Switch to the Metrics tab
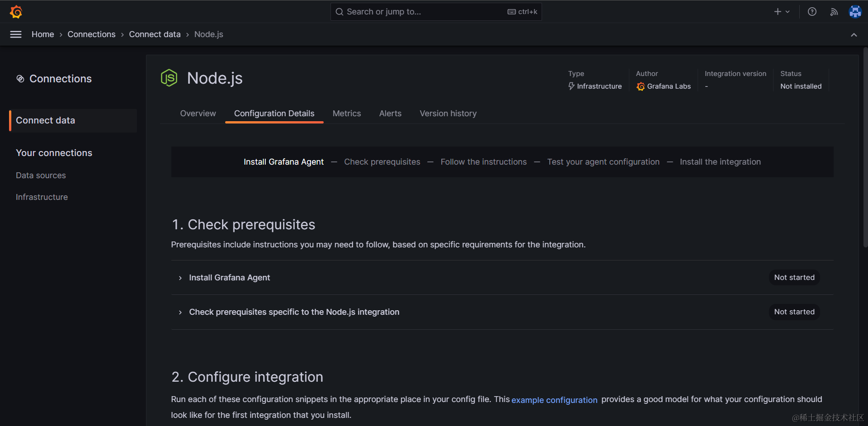Viewport: 868px width, 426px height. coord(346,114)
